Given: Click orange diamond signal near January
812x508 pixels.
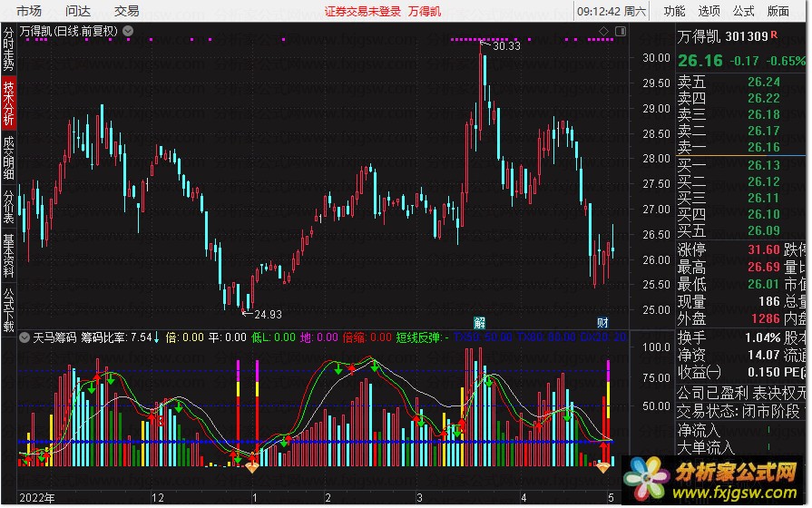Looking at the screenshot, I should 252,467.
